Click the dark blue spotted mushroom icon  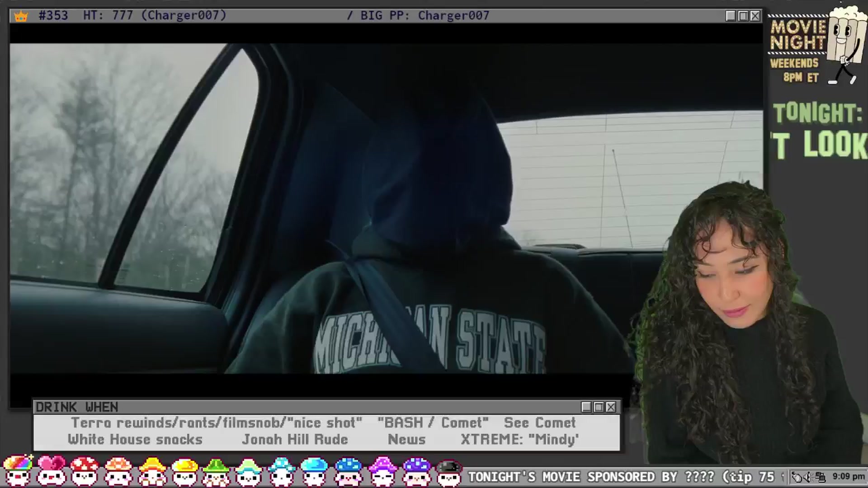click(x=348, y=471)
